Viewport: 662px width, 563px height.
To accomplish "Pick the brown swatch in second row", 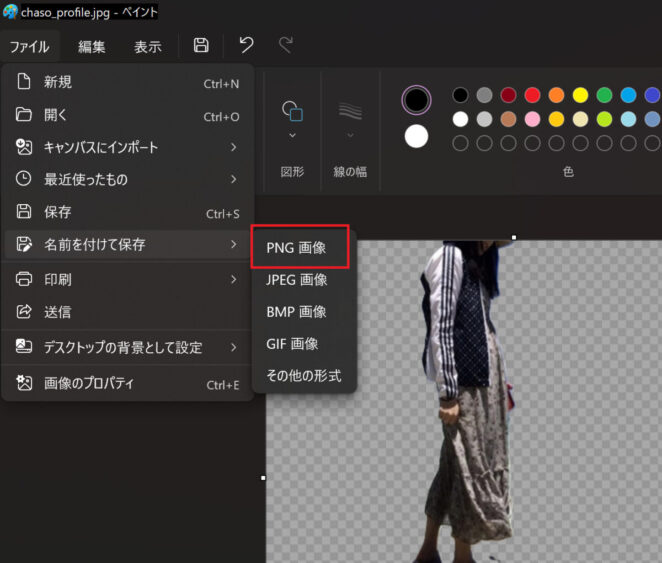I will tap(508, 119).
